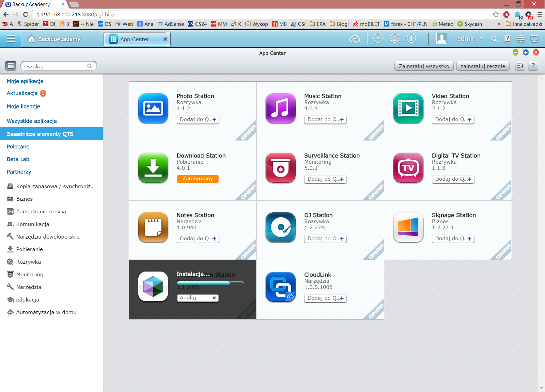Open the Signage Station app icon

pyautogui.click(x=408, y=227)
